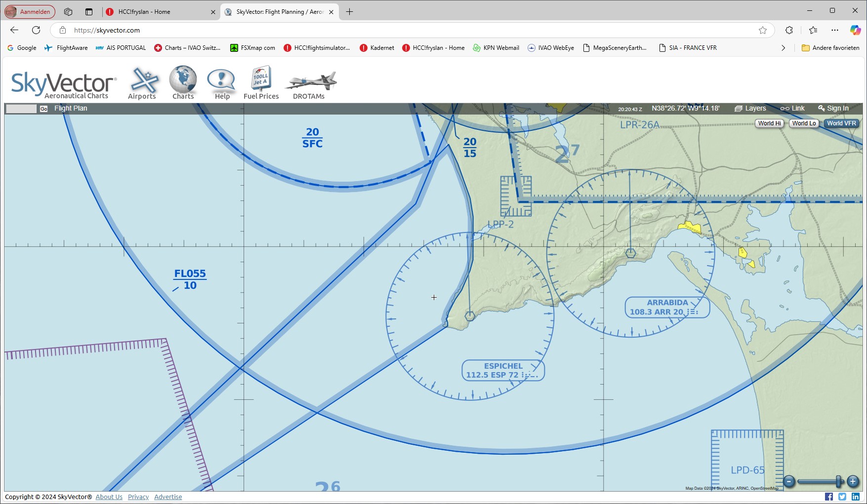
Task: Open the Advertise footer link
Action: click(168, 497)
